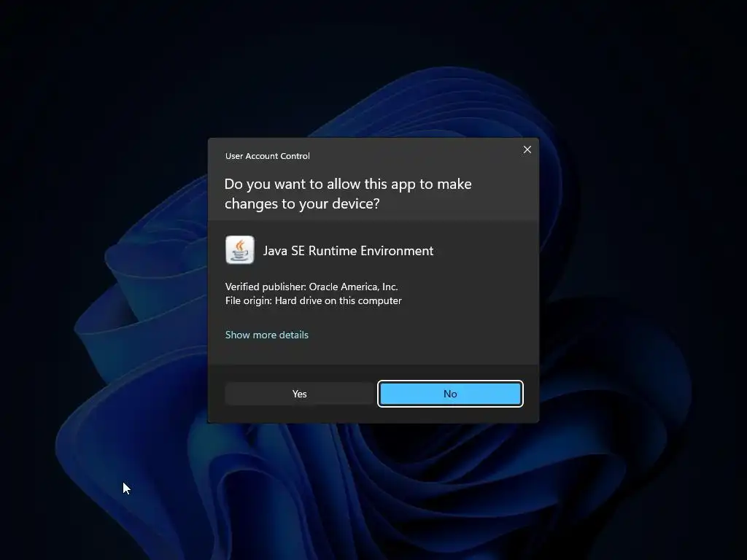Close the User Account Control dialog

(527, 149)
